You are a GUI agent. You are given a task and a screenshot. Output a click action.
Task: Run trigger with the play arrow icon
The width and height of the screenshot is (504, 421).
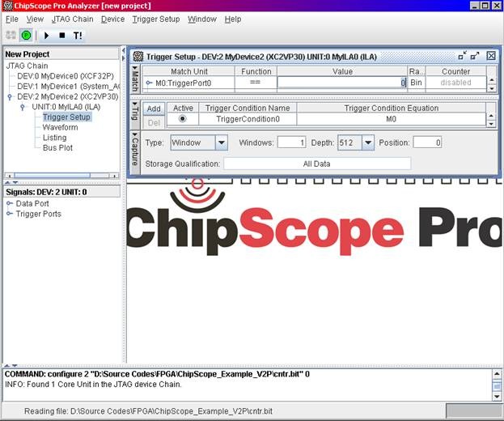[47, 36]
